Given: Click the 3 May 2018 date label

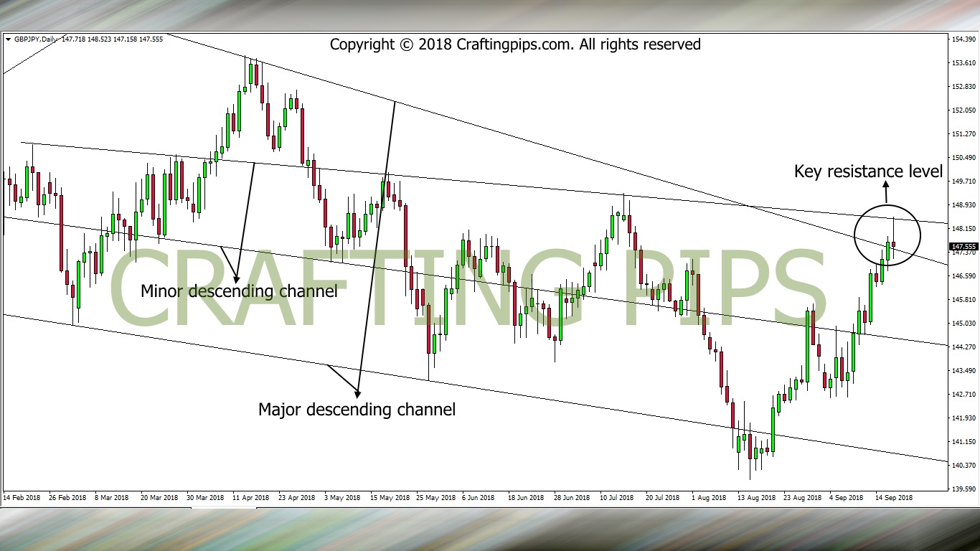Looking at the screenshot, I should pos(343,497).
